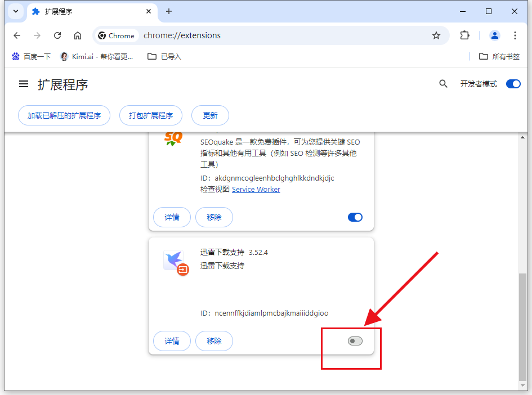Click the version number 3.52.4
532x395 pixels.
[x=258, y=252]
